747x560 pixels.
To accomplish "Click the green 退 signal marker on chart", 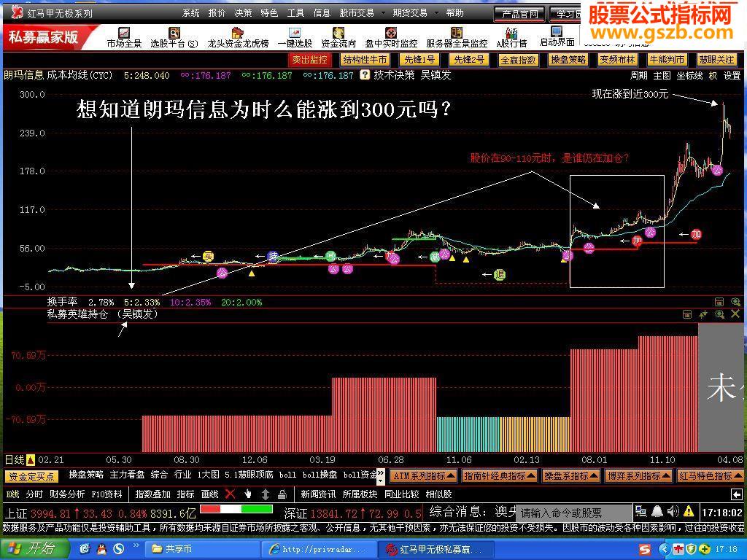I will [x=499, y=274].
